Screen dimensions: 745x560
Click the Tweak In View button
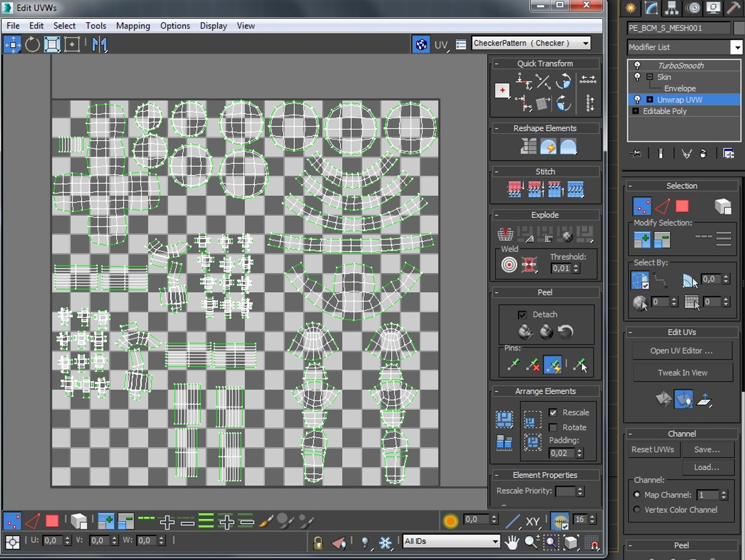point(682,373)
